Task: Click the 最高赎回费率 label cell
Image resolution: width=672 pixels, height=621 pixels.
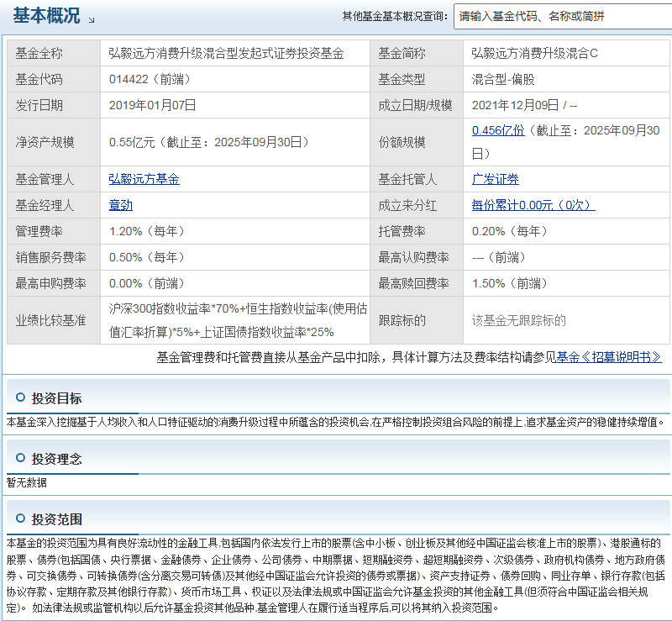Action: (416, 283)
